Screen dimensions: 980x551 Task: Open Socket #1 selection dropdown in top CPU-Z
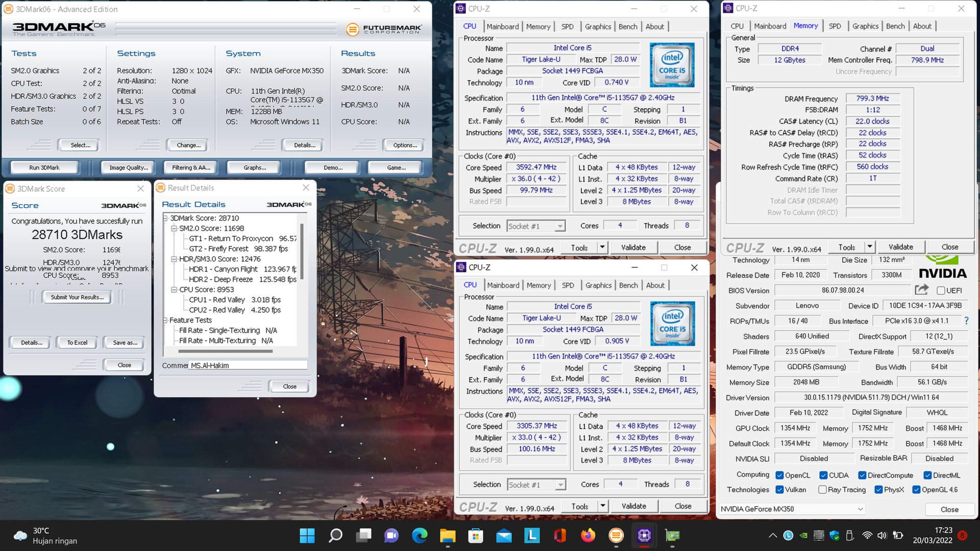pos(536,226)
